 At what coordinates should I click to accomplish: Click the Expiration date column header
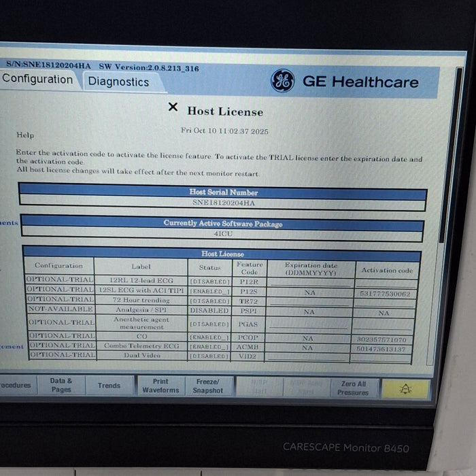coord(311,269)
